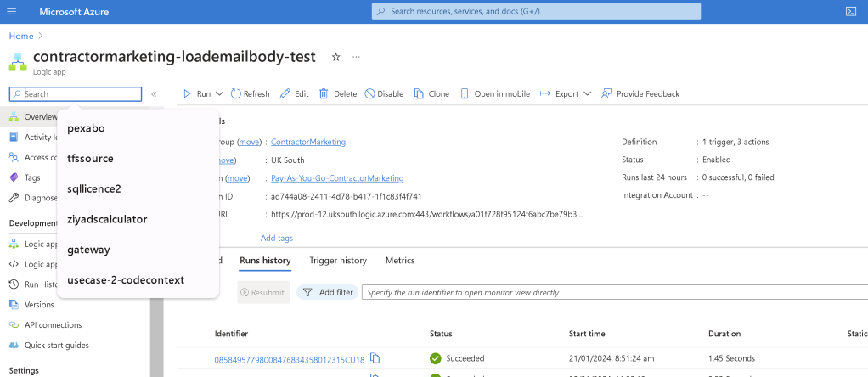Screen dimensions: 868x377
Task: Click the '1 trigger, 3 actions' definition value
Action: [x=736, y=143]
